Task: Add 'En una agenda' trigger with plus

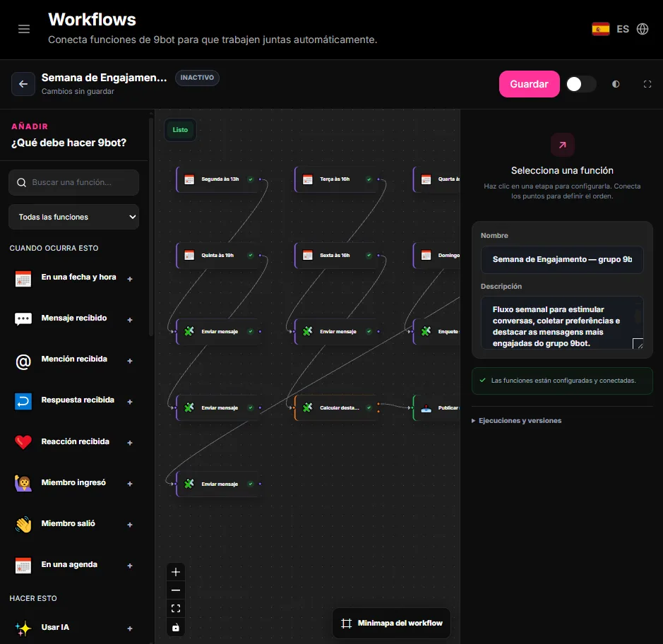Action: tap(130, 566)
